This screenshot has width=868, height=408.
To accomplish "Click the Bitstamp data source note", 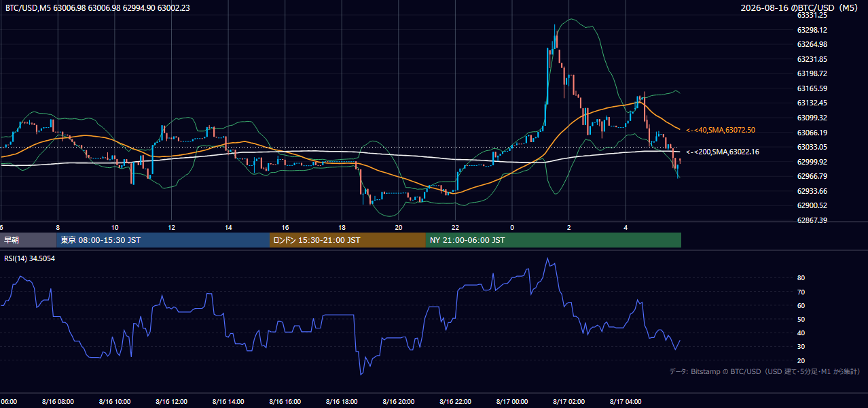I will pos(765,371).
